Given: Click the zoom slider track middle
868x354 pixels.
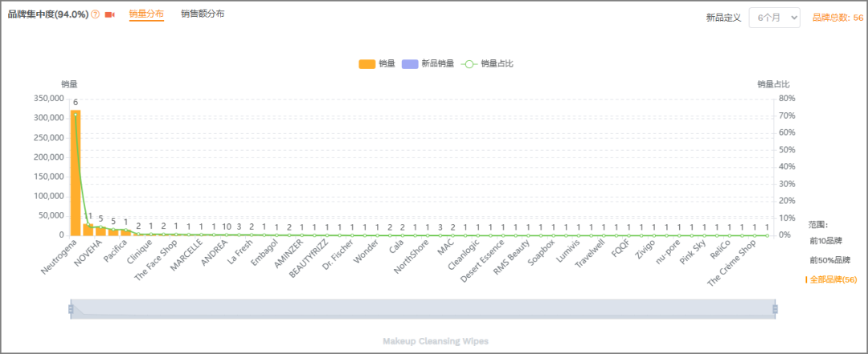Looking at the screenshot, I should [423, 309].
